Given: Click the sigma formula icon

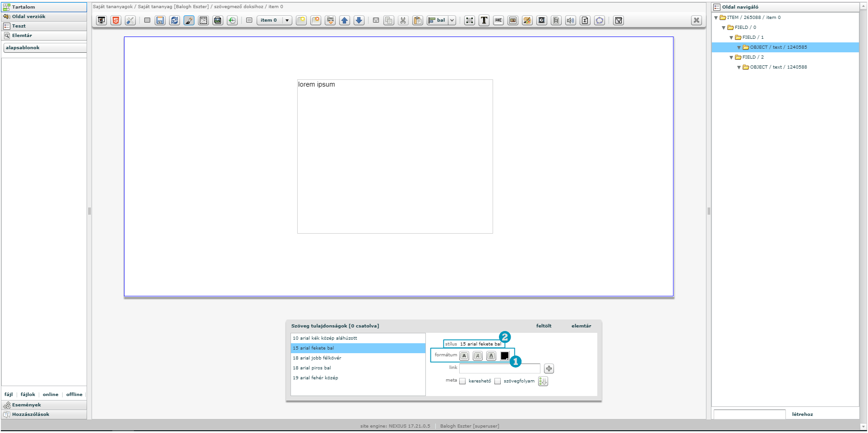Looking at the screenshot, I should 585,20.
